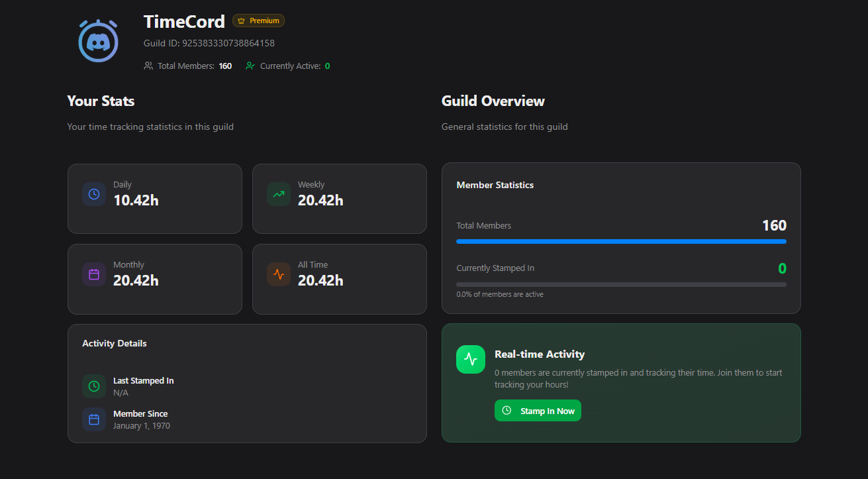This screenshot has width=868, height=479.
Task: Select the Daily 10.42h stat value
Action: [136, 200]
